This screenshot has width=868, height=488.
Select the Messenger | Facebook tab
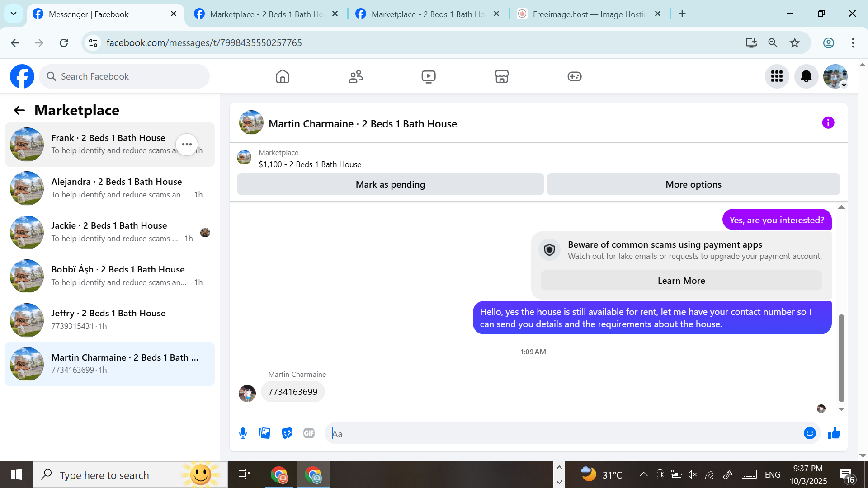point(105,14)
